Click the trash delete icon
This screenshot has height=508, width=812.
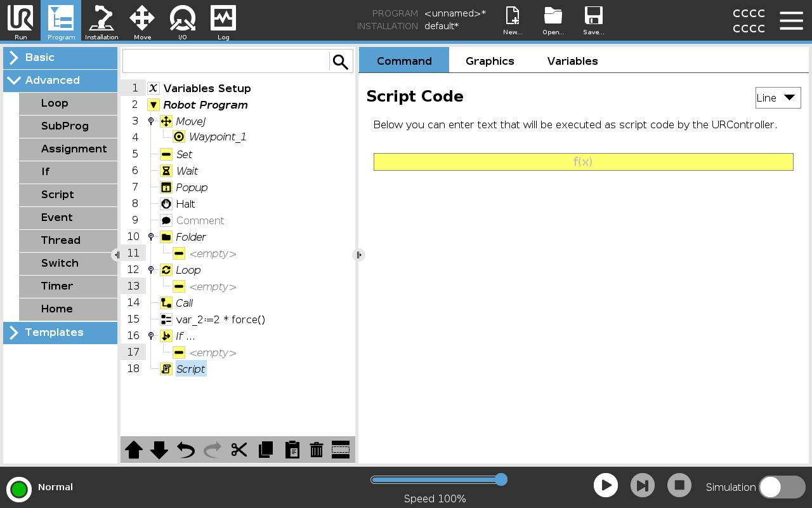(x=317, y=450)
